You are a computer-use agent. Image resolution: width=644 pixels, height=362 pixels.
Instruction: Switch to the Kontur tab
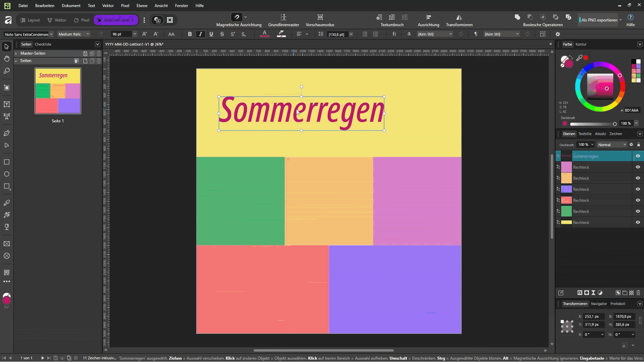pos(581,44)
